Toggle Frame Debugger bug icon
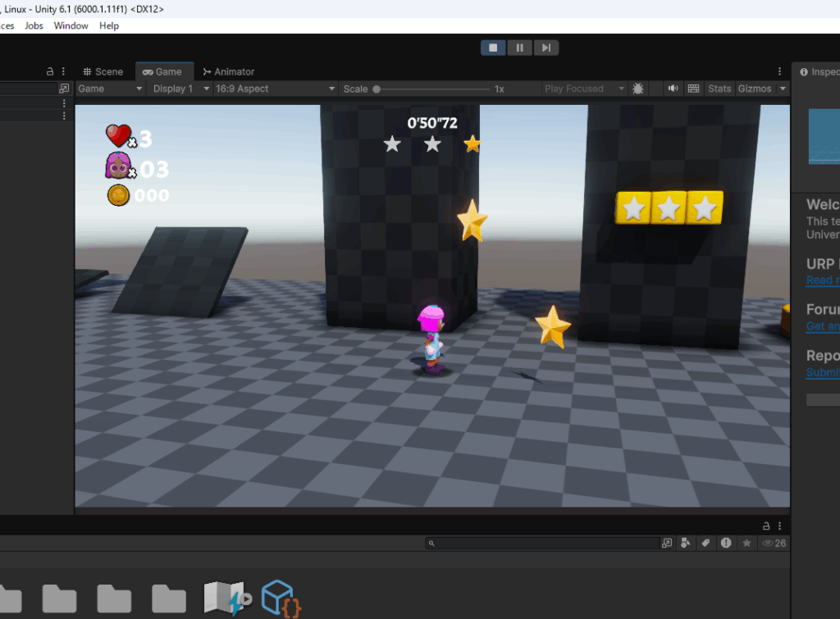 637,89
